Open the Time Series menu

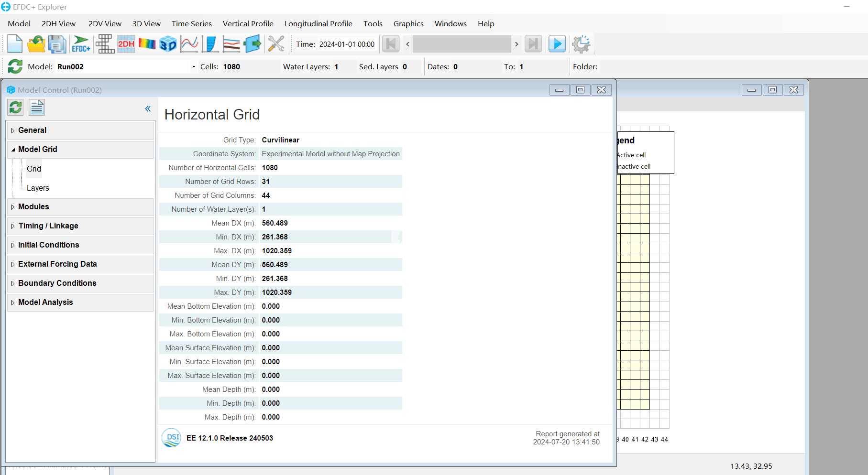tap(191, 23)
